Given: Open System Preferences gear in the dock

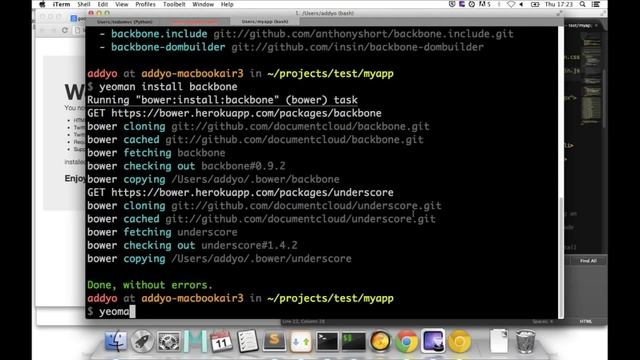Looking at the screenshot, I should pyautogui.click(x=169, y=341).
